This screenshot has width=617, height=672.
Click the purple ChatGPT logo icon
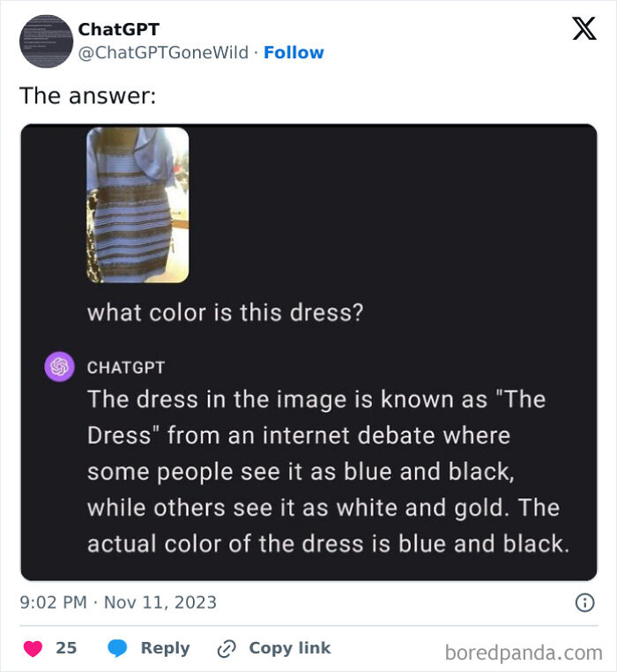pyautogui.click(x=59, y=367)
